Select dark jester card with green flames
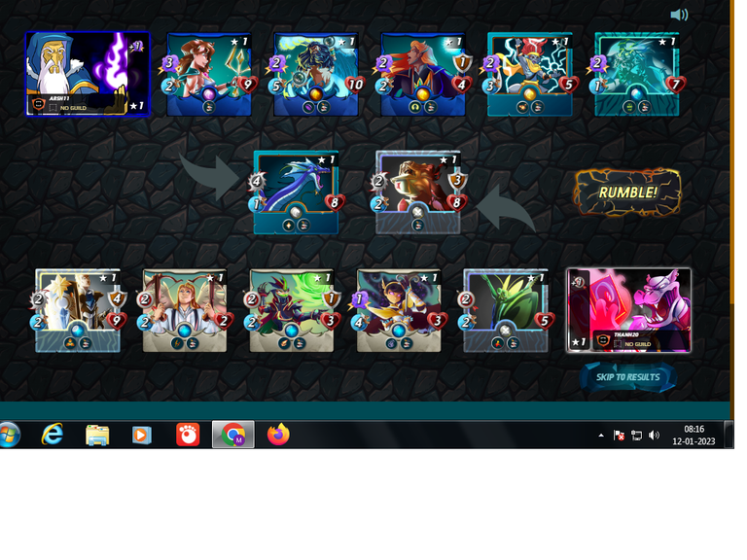This screenshot has width=747, height=560. (292, 310)
